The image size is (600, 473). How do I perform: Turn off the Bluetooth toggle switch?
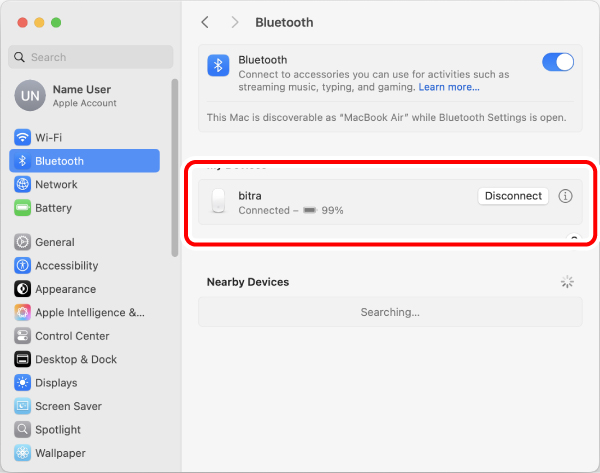pos(558,62)
